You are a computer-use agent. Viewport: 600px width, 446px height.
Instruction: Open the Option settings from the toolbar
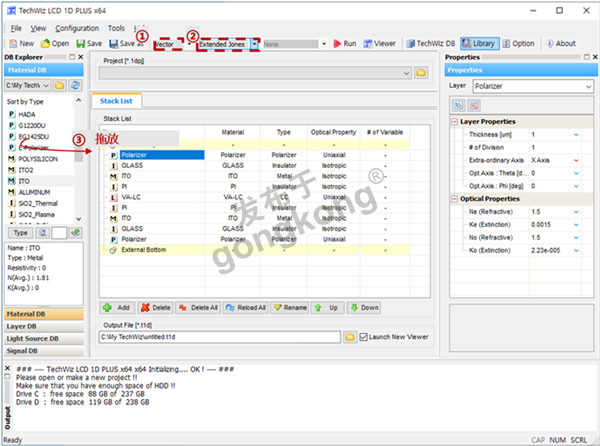tap(518, 44)
